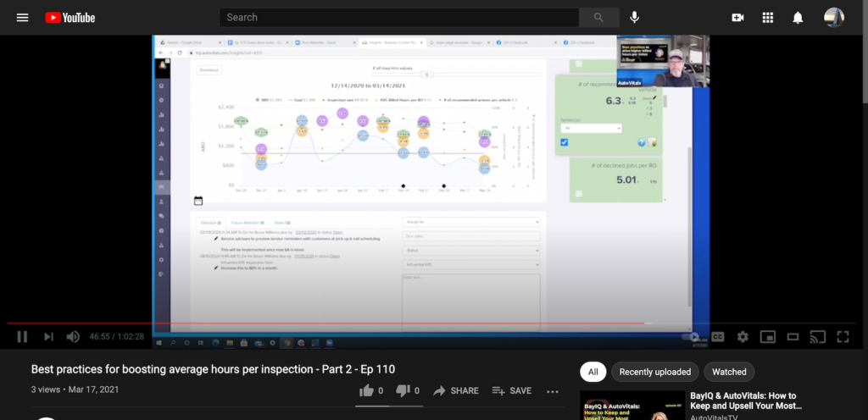Toggle the blue checkbox under Technician
868x420 pixels.
tap(564, 142)
